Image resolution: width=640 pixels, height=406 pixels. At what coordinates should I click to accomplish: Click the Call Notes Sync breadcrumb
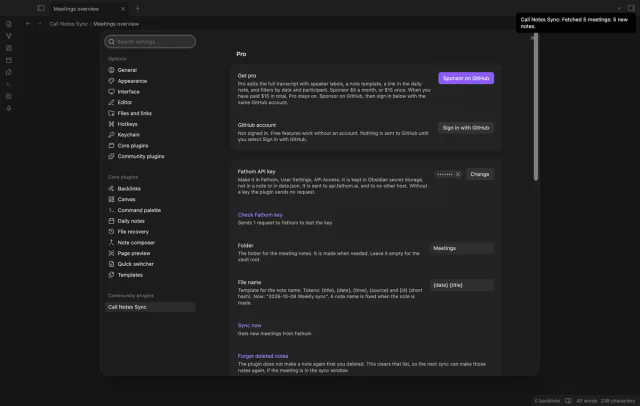69,24
